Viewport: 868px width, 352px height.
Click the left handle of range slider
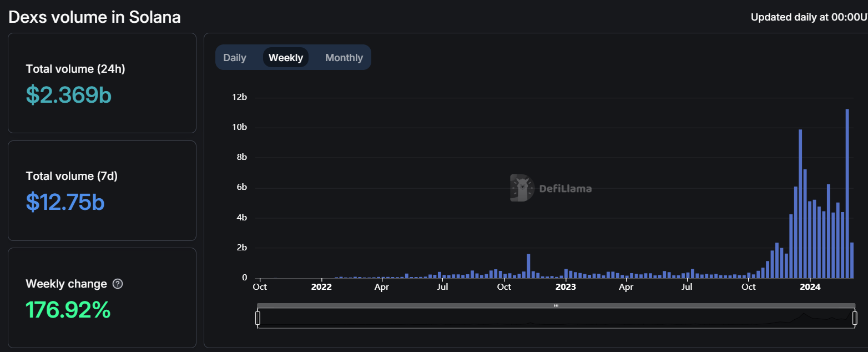[258, 318]
